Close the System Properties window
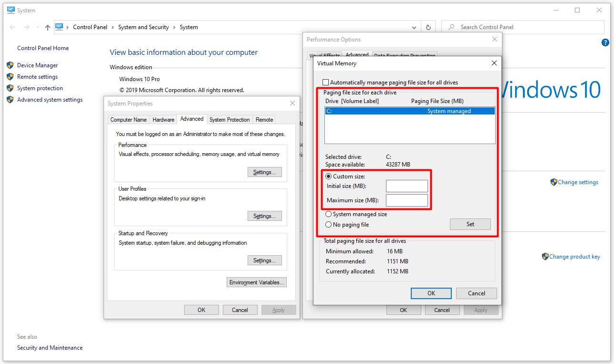This screenshot has height=364, width=614. pos(292,103)
